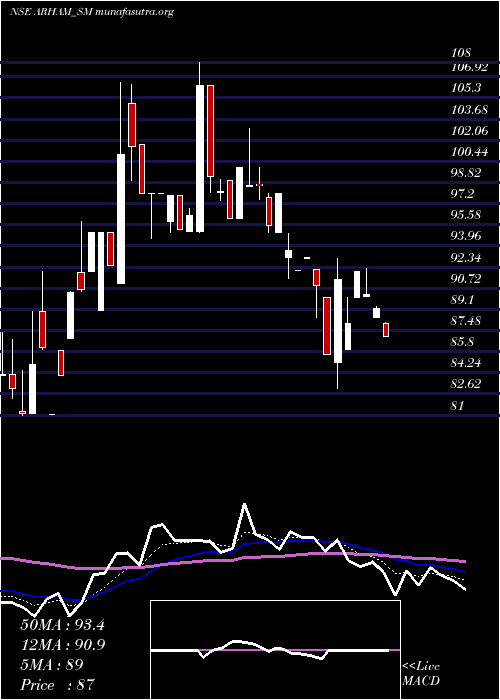The height and width of the screenshot is (700, 500).
Task: Click the 95.58 price axis label
Action: coord(466,215)
